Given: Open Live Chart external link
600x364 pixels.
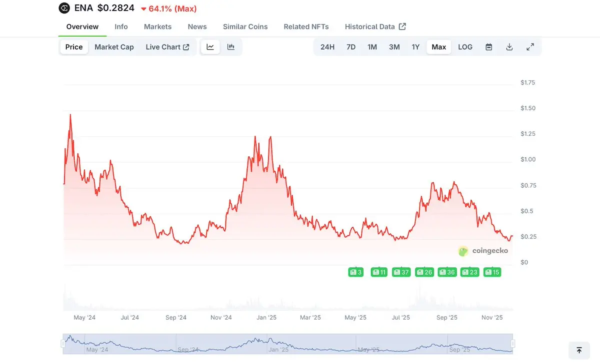Looking at the screenshot, I should (x=167, y=47).
